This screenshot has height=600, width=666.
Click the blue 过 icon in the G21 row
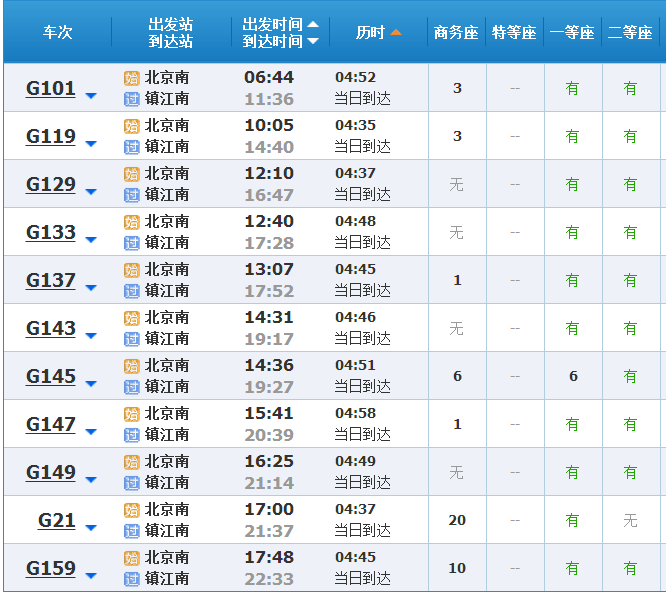(x=131, y=531)
